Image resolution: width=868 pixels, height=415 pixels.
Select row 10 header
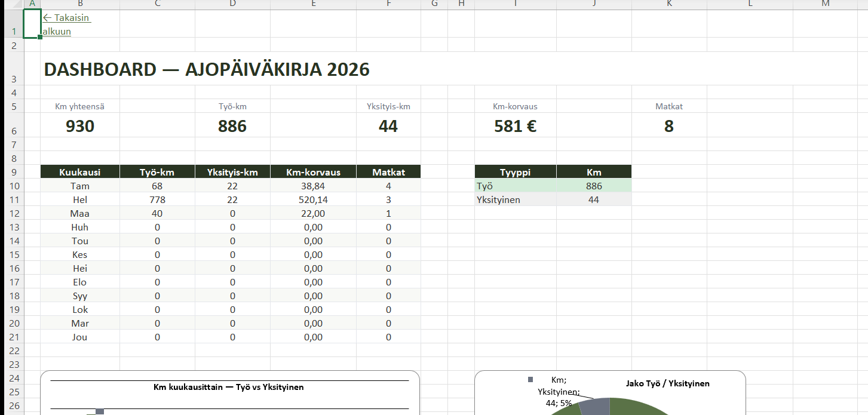11,186
